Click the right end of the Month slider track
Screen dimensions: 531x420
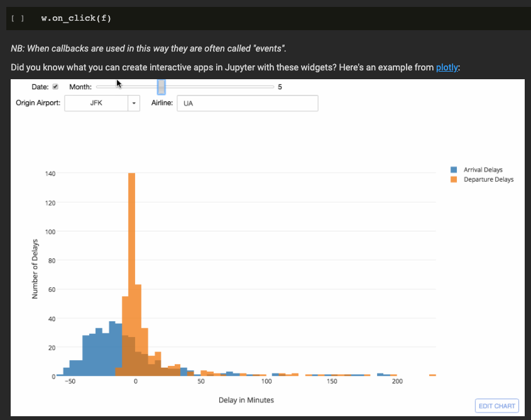pos(271,87)
